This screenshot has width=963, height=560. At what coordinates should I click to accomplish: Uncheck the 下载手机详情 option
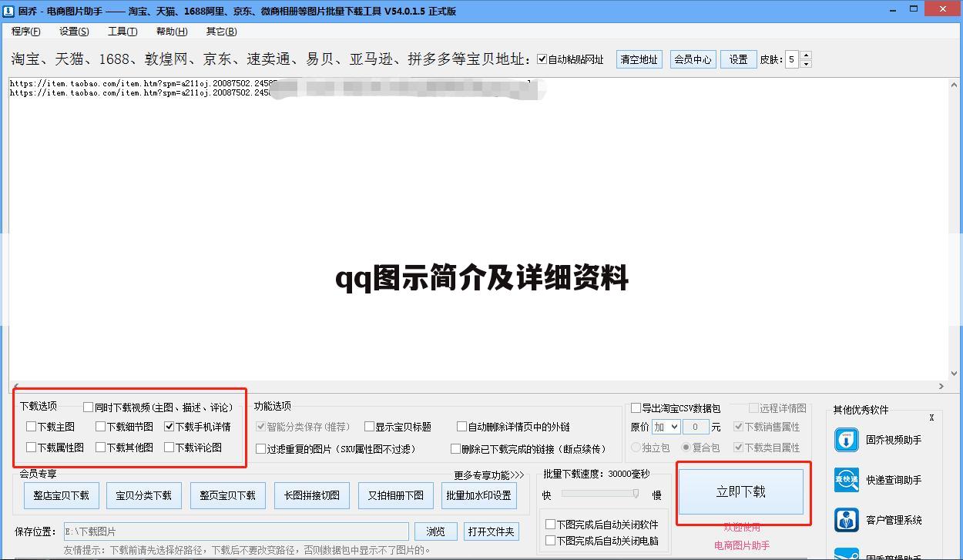tap(169, 427)
